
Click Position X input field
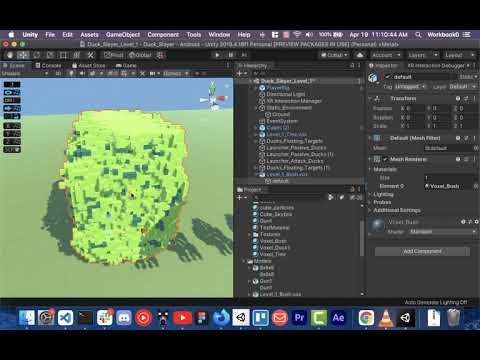[x=414, y=108]
